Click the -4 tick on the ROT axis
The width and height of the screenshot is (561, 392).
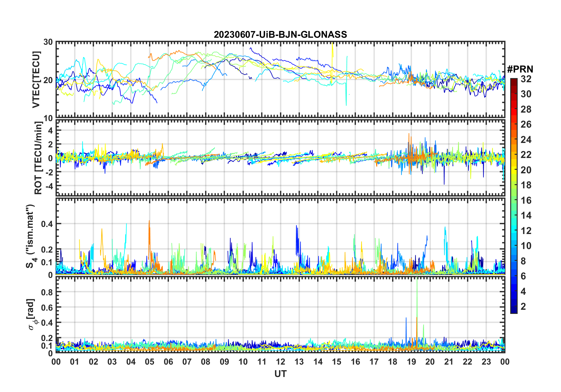pyautogui.click(x=48, y=186)
